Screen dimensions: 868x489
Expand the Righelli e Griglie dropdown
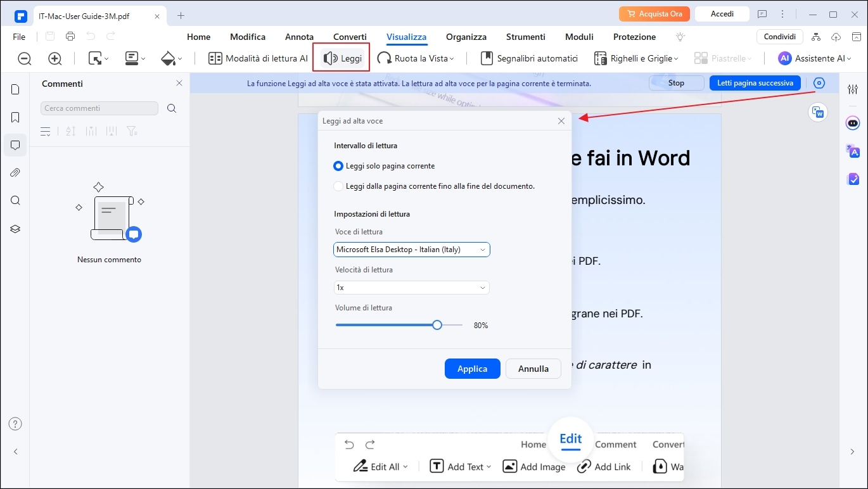coord(676,59)
